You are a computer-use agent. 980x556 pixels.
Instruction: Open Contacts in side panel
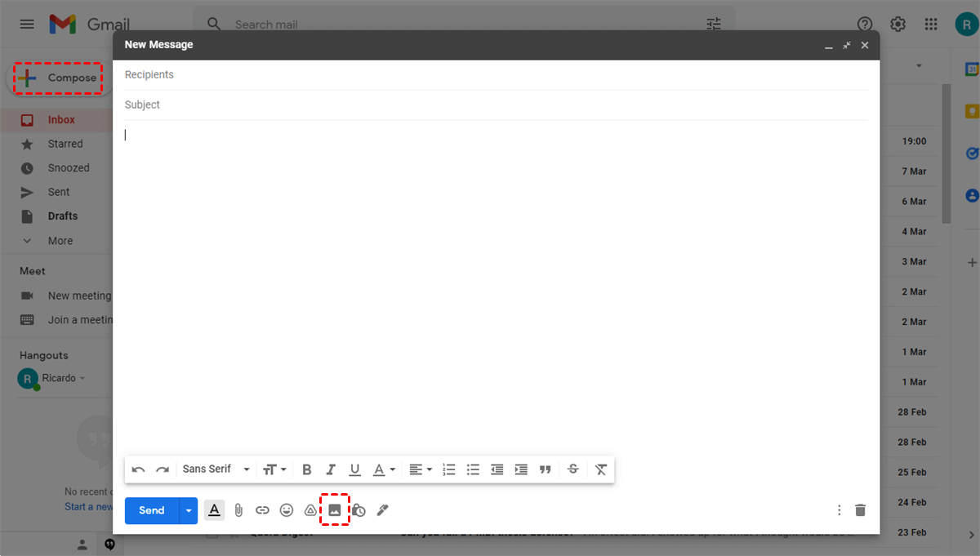click(x=972, y=196)
